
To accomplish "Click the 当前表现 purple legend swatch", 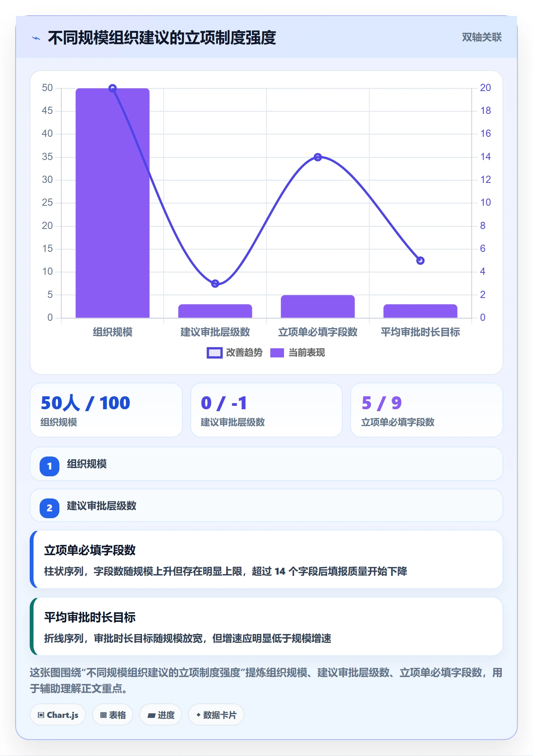I will [277, 353].
